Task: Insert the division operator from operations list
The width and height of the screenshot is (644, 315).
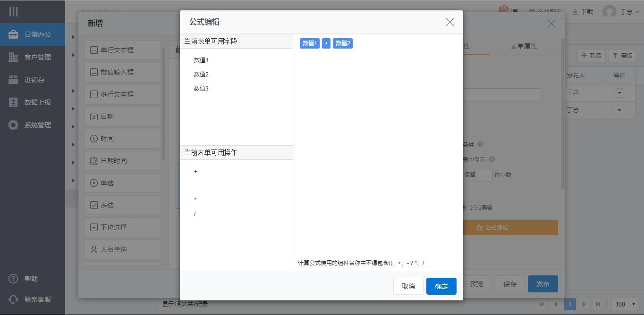Action: (x=195, y=214)
